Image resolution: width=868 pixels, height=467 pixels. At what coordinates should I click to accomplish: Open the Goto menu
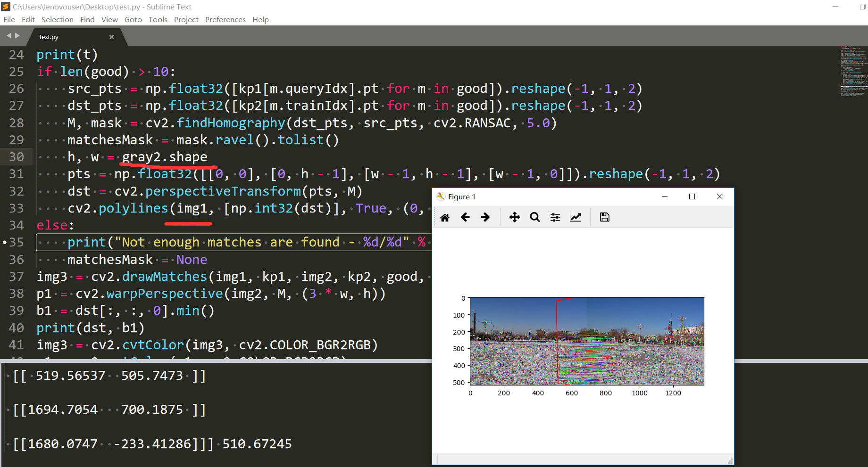(133, 19)
